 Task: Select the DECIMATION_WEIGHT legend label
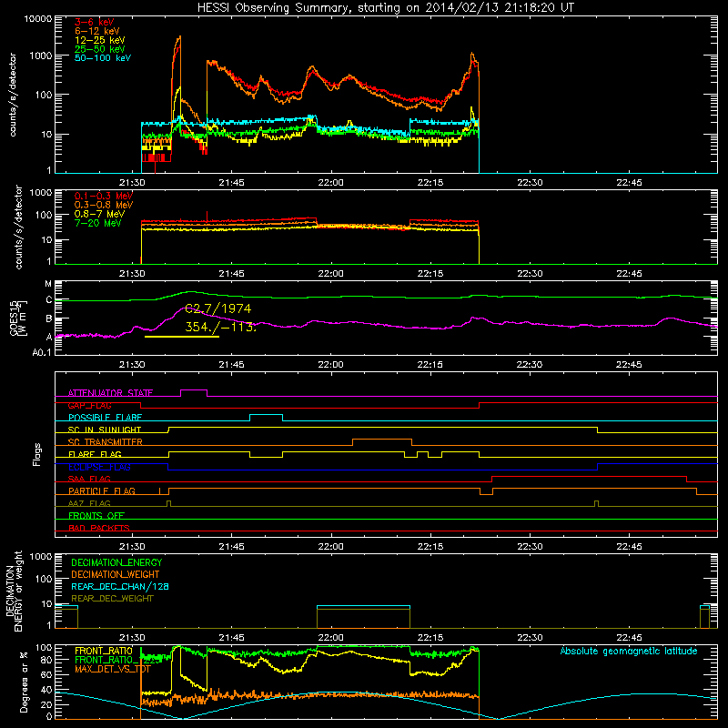click(116, 574)
